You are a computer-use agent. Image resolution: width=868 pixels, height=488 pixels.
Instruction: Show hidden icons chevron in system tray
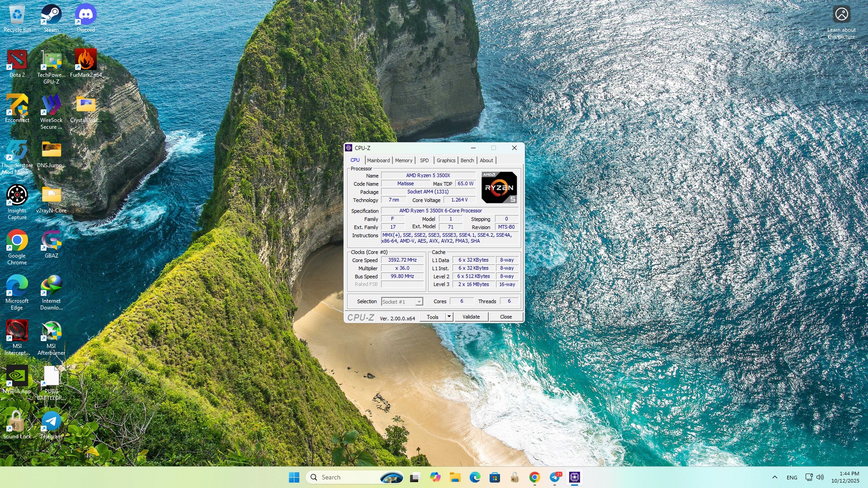774,477
